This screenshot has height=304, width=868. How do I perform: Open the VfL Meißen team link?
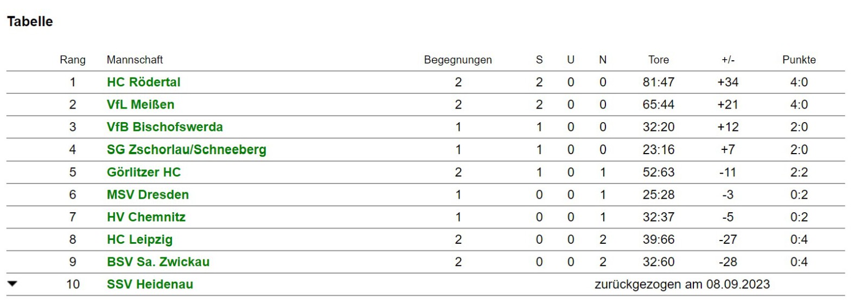coord(141,104)
